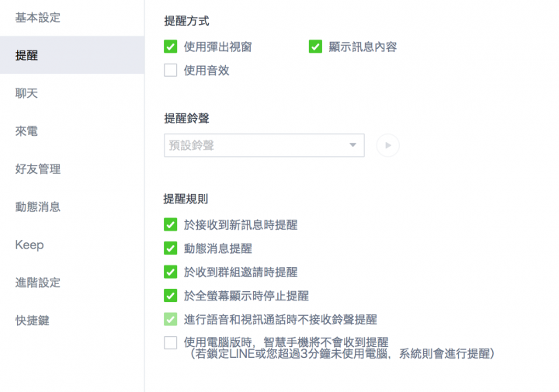Uncheck 顯示訊息內容 checkbox
559x392 pixels.
(315, 47)
